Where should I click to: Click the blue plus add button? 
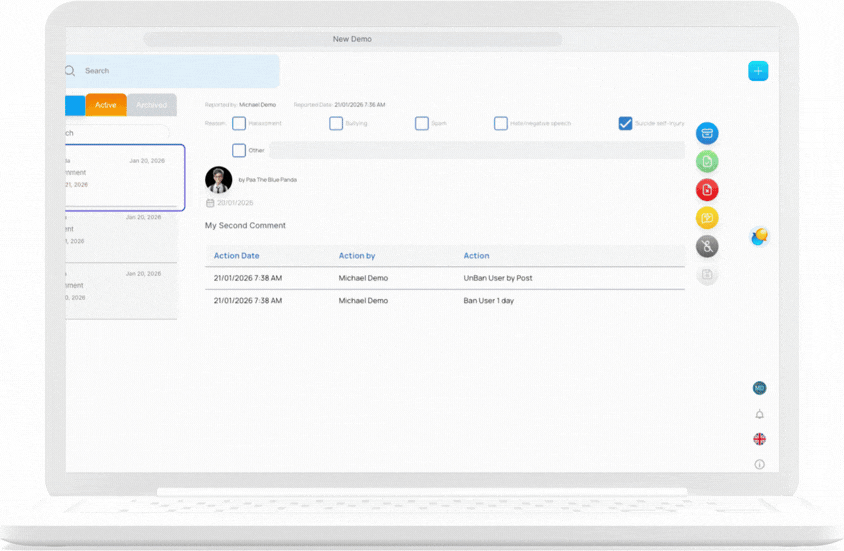[758, 71]
